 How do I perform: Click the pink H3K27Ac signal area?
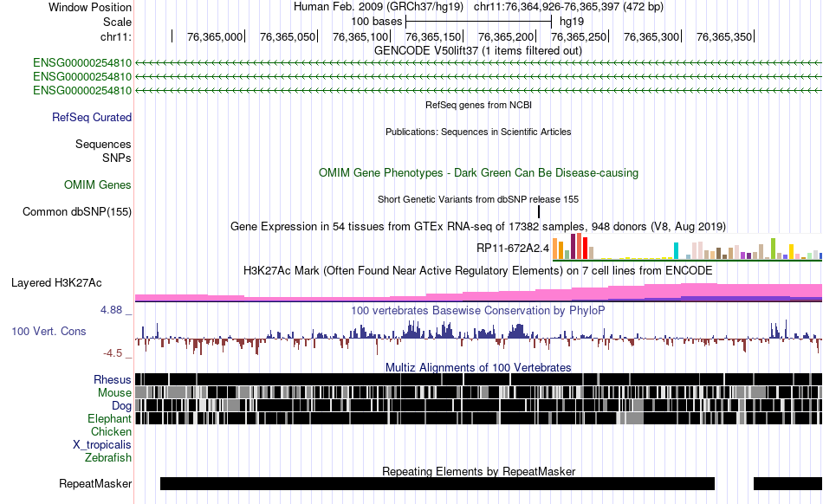pyautogui.click(x=478, y=292)
